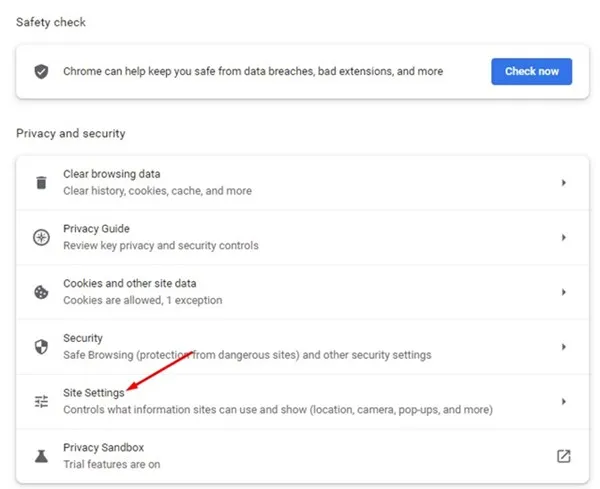600x489 pixels.
Task: Expand Cookies and other site data arrow
Action: [564, 292]
